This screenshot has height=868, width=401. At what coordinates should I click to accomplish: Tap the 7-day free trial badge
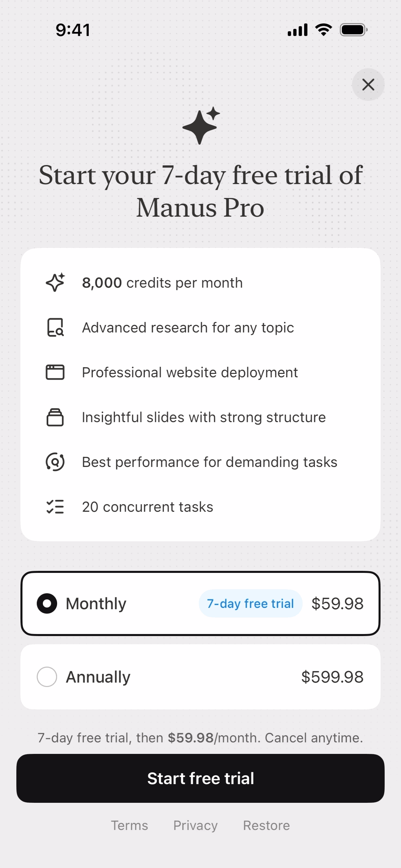(x=250, y=603)
